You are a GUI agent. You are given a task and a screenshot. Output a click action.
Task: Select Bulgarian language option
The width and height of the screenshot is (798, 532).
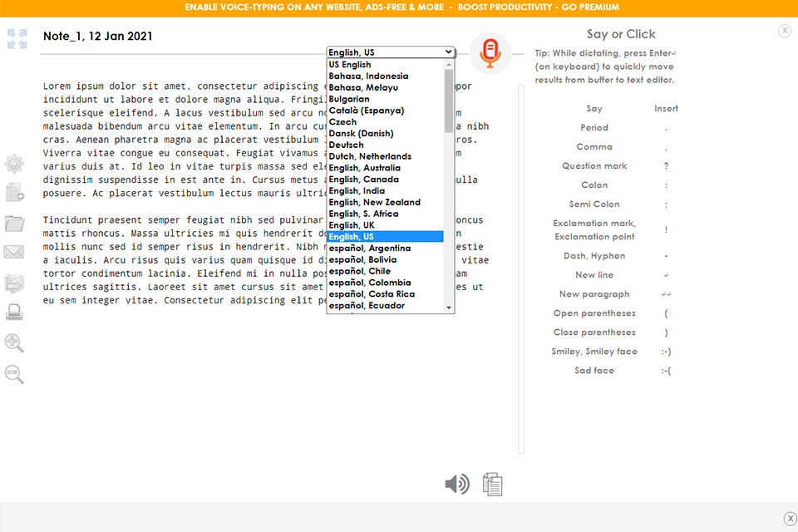(385, 99)
